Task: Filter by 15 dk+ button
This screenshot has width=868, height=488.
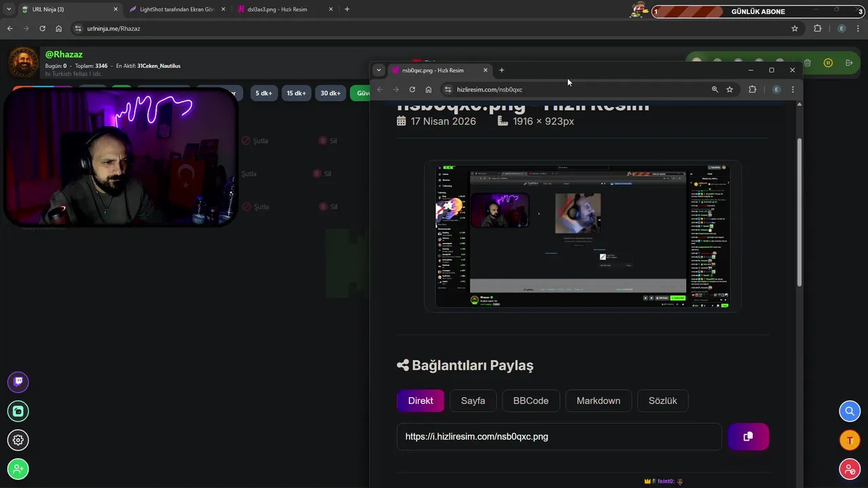Action: tap(296, 94)
